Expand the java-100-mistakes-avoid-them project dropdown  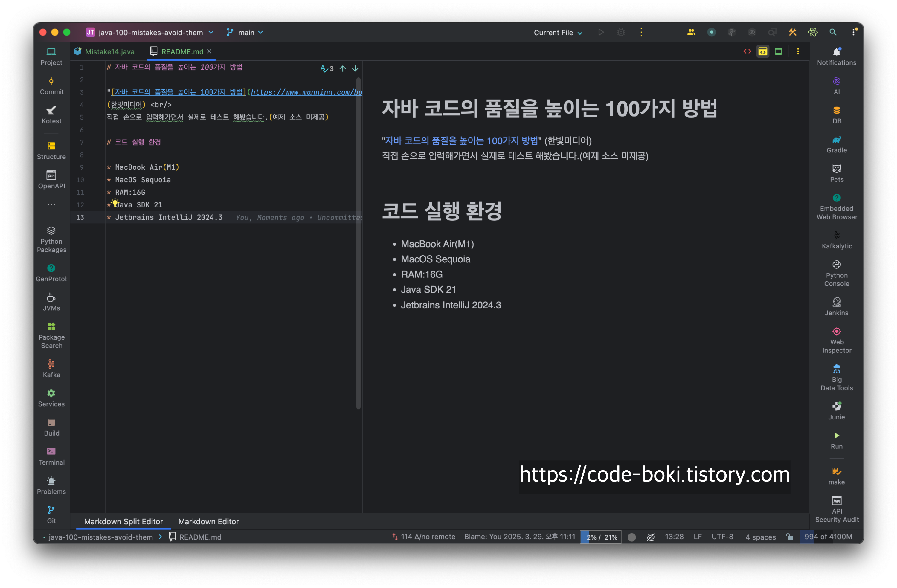tap(150, 32)
